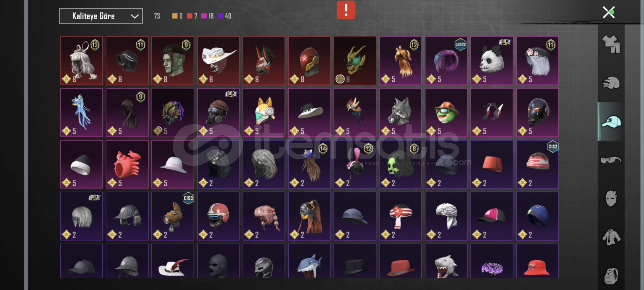Choose the grey wolf mask item
Screen dimensions: 644x290
coord(400,113)
